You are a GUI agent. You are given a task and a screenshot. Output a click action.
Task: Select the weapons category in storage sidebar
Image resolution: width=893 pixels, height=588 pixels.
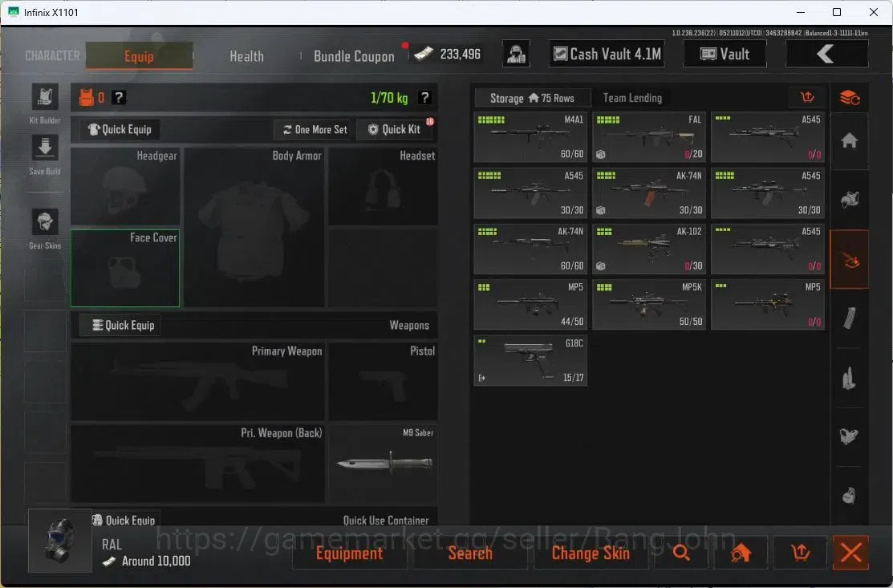[849, 260]
